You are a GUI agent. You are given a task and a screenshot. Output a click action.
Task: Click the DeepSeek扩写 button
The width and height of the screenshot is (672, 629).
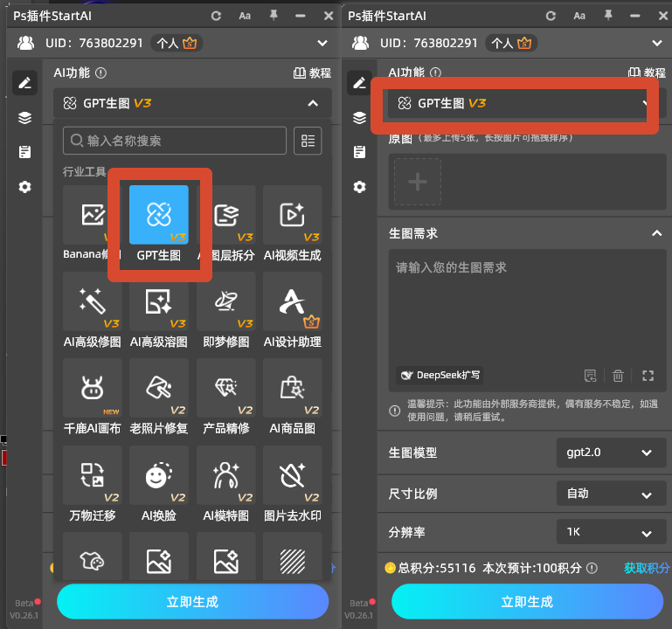pos(440,376)
